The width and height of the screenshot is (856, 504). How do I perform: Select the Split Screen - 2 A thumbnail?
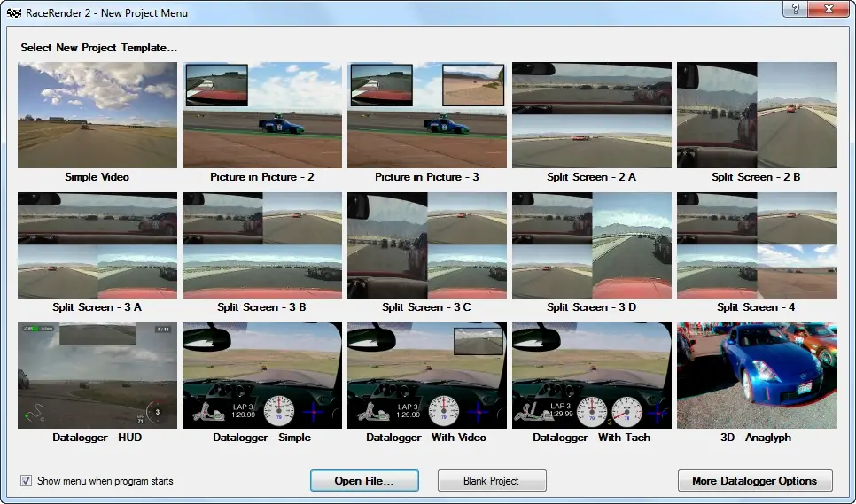point(592,115)
